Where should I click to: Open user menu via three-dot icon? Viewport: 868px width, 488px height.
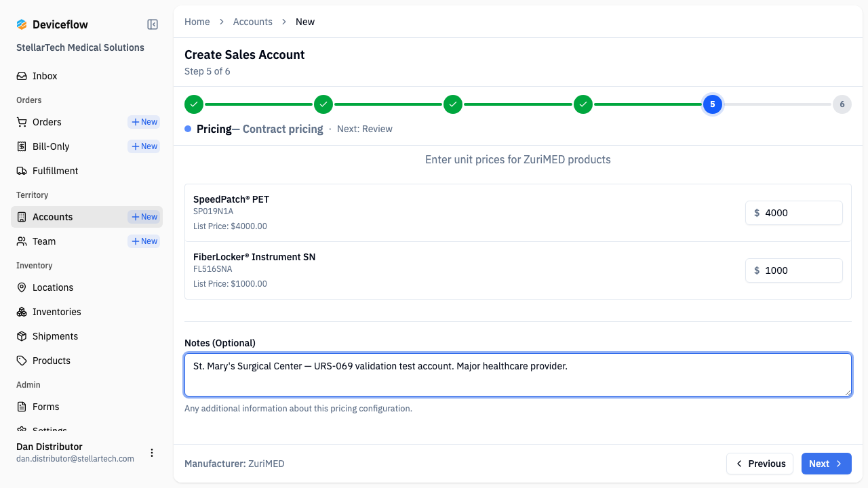[152, 453]
